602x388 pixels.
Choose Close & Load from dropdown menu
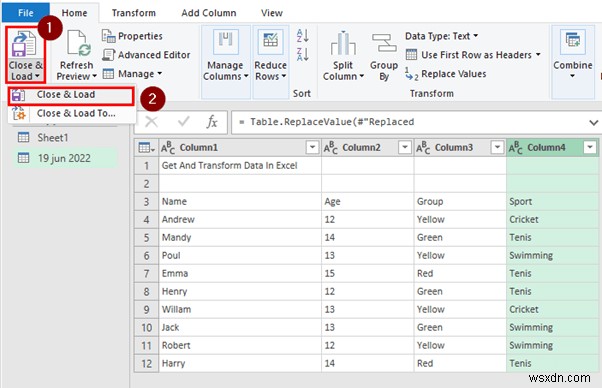pos(71,95)
